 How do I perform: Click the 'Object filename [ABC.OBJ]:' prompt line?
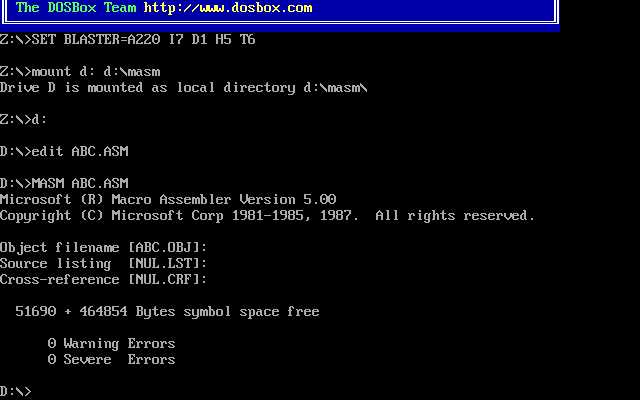pyautogui.click(x=104, y=247)
